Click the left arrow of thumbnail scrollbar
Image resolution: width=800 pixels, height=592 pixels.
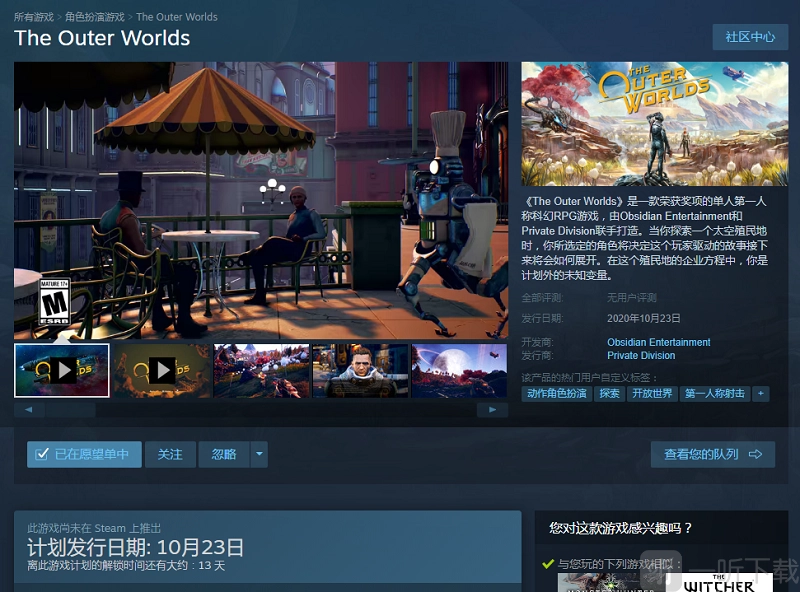coord(28,410)
